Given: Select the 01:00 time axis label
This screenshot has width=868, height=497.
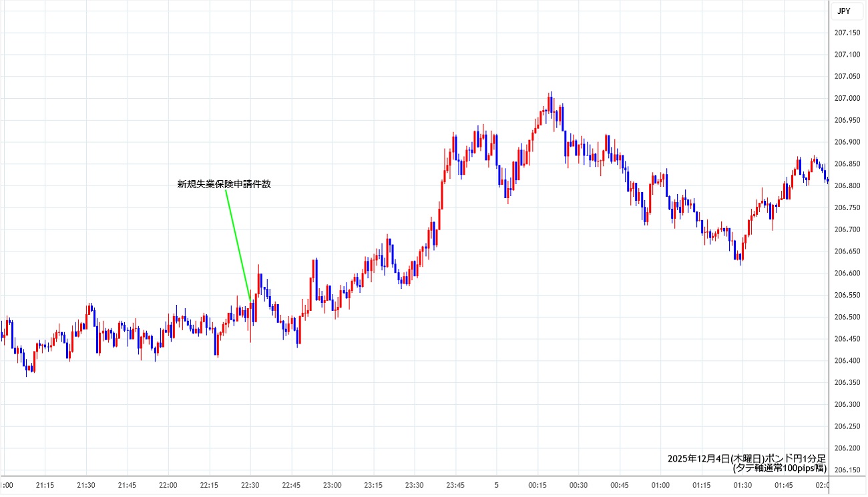Looking at the screenshot, I should tap(660, 485).
